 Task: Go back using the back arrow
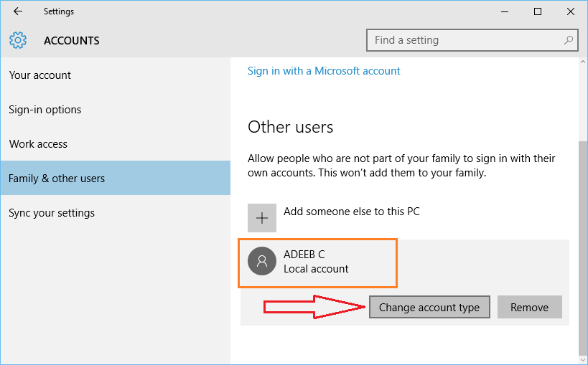click(x=18, y=11)
